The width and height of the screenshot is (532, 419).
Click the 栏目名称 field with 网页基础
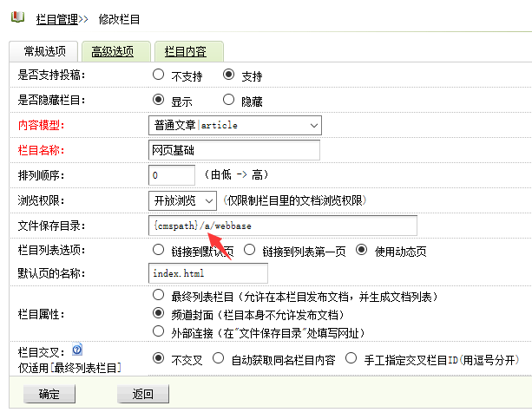click(234, 150)
